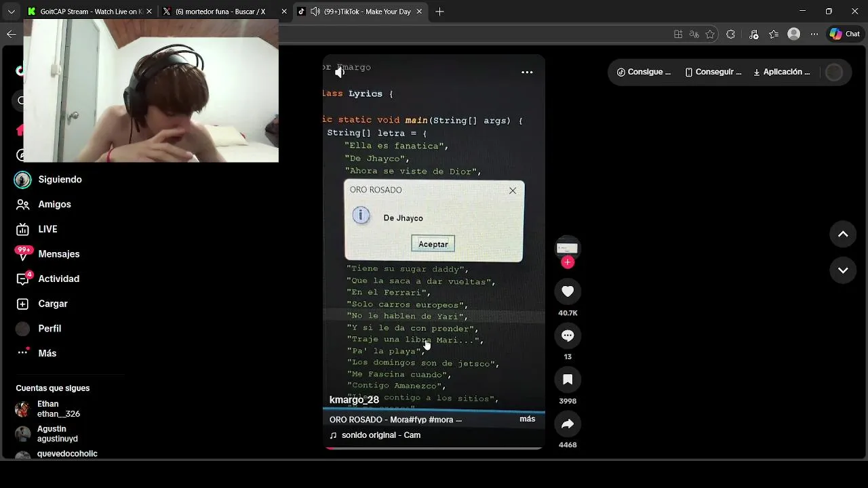Click the webcam overlay video
Image resolution: width=868 pixels, height=488 pixels.
pos(151,90)
